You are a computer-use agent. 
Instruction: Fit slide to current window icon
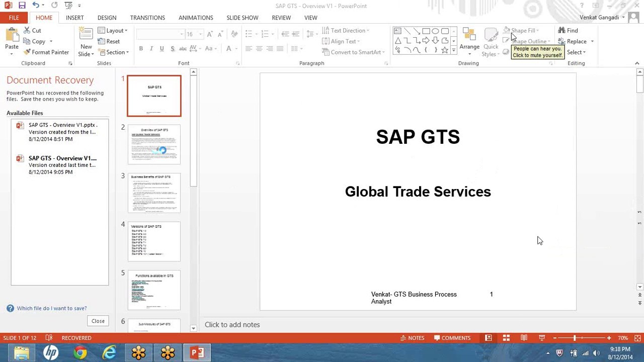click(x=638, y=338)
